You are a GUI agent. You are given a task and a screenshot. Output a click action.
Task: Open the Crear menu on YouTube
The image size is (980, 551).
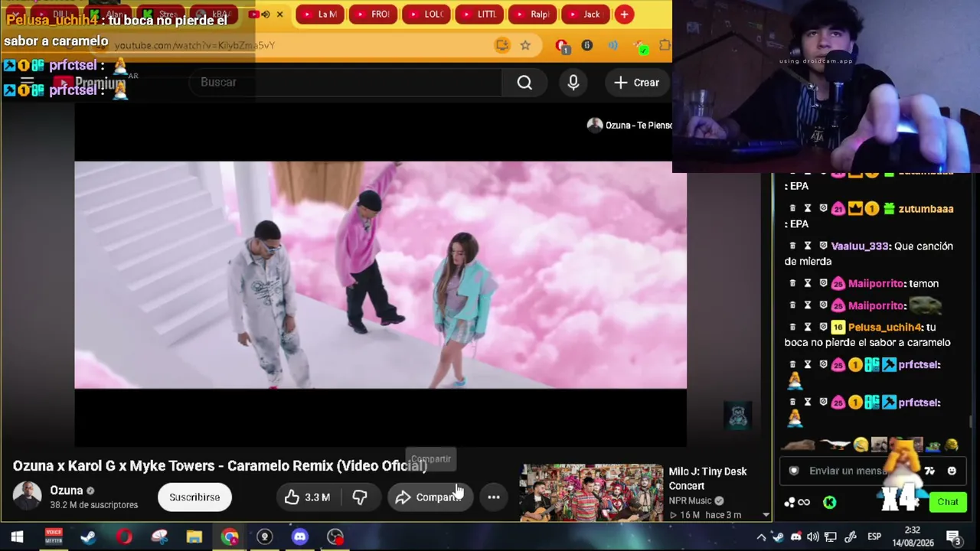click(x=636, y=83)
